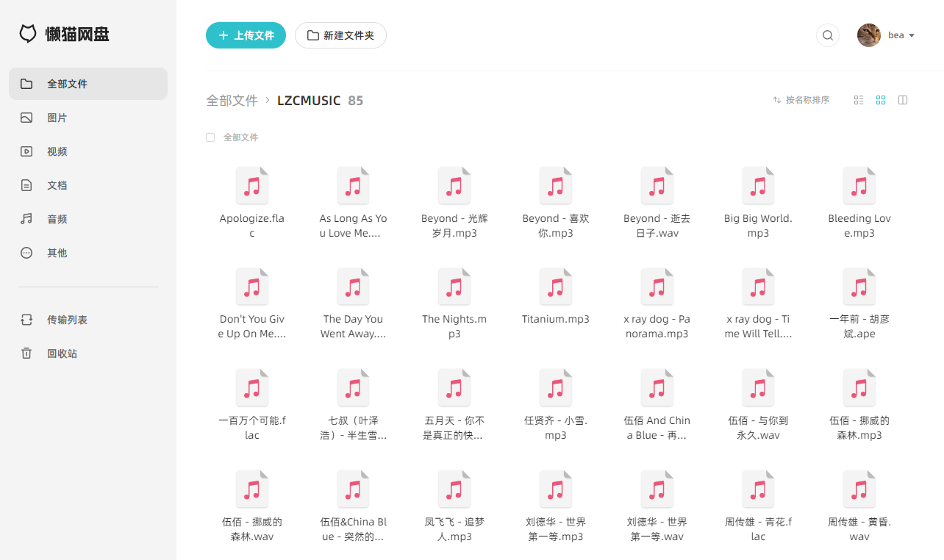The image size is (944, 560).
Task: Select 图片 in the sidebar
Action: click(x=88, y=118)
